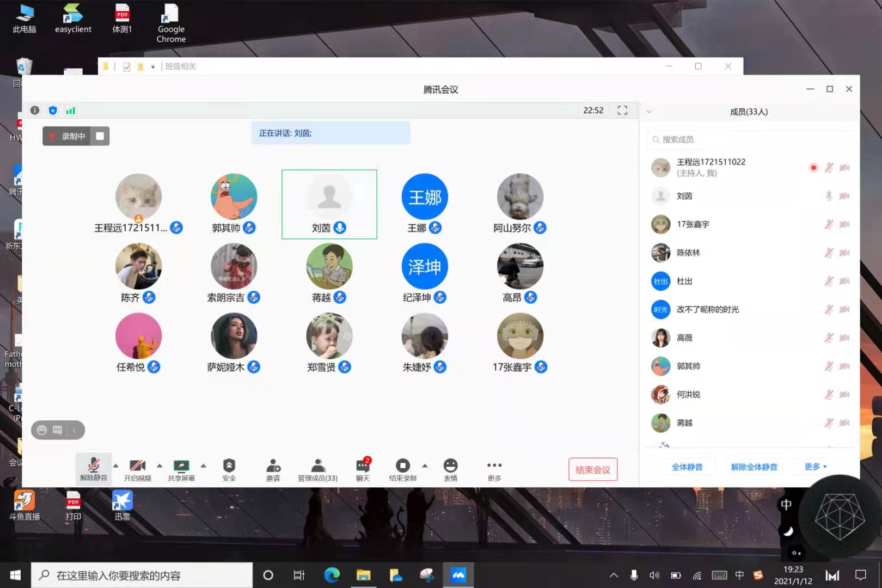
Task: Click 结束录制 to end recording
Action: [x=402, y=470]
